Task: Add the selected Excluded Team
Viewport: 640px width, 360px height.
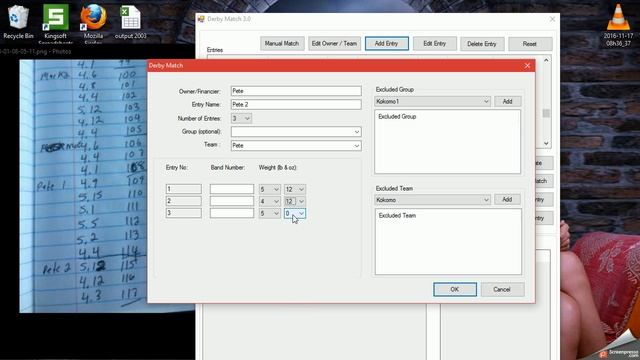Action: pyautogui.click(x=507, y=200)
